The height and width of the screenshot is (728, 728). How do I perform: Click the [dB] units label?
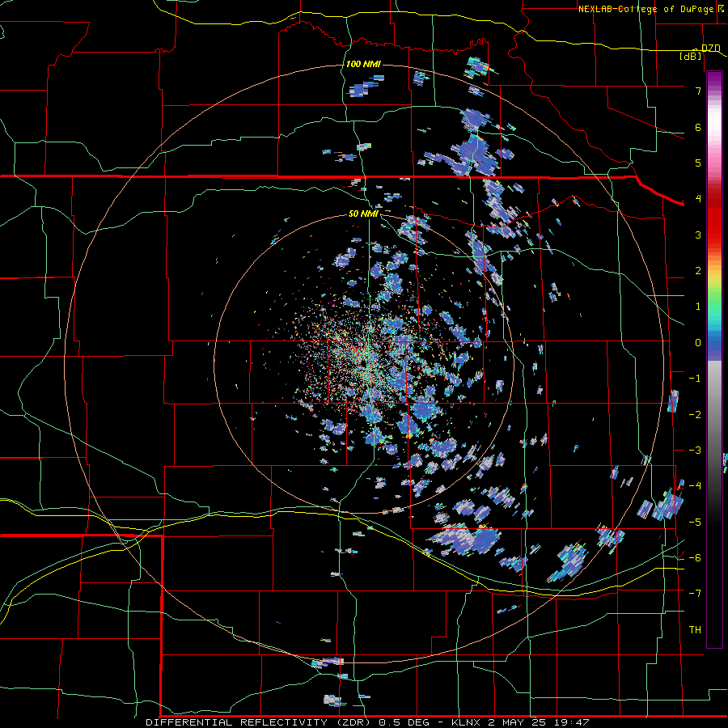(x=691, y=56)
